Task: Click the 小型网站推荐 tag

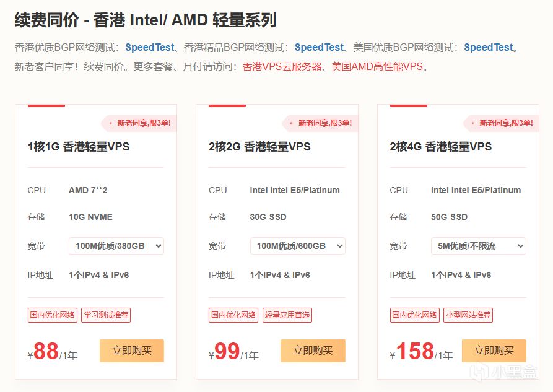Action: (468, 315)
